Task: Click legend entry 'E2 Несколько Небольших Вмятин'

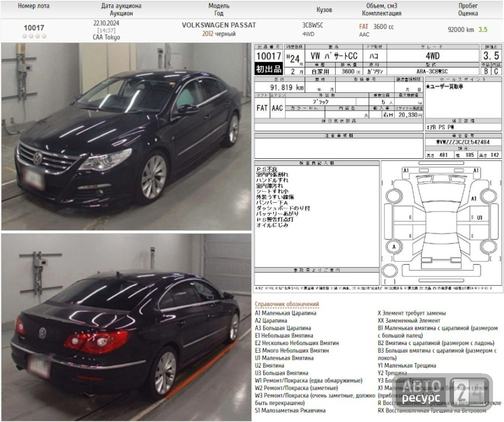Action: tap(297, 343)
